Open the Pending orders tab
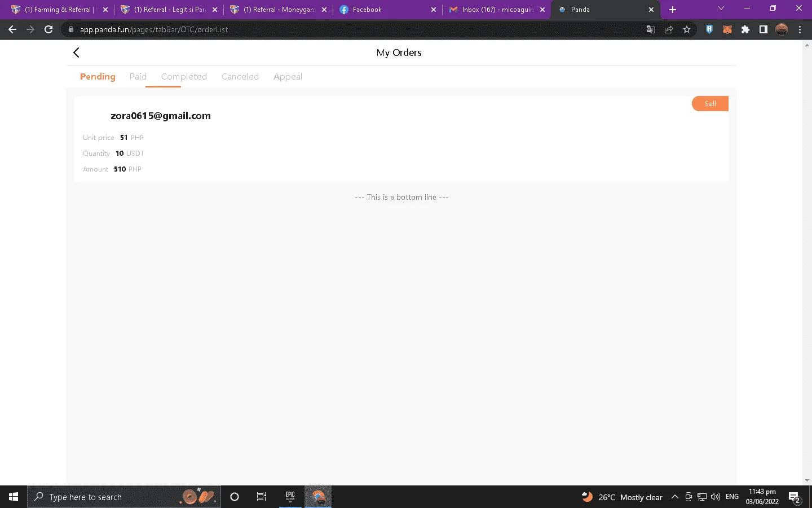Screen dimensions: 812x508 point(98,77)
